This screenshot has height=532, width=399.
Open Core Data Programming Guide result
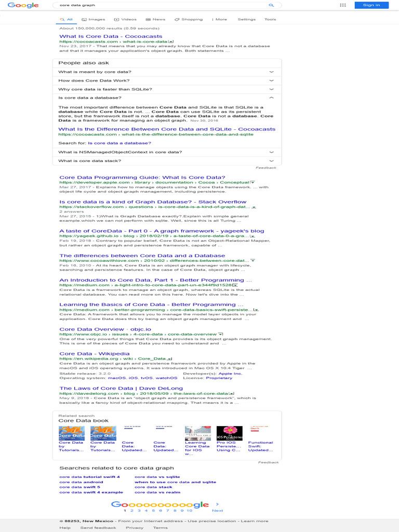coord(142,178)
